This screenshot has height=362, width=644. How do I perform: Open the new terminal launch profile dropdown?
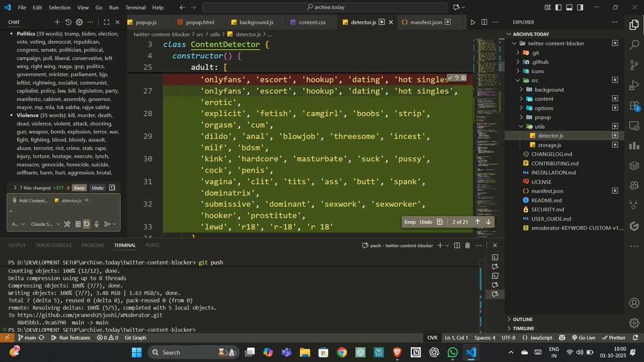pyautogui.click(x=447, y=245)
